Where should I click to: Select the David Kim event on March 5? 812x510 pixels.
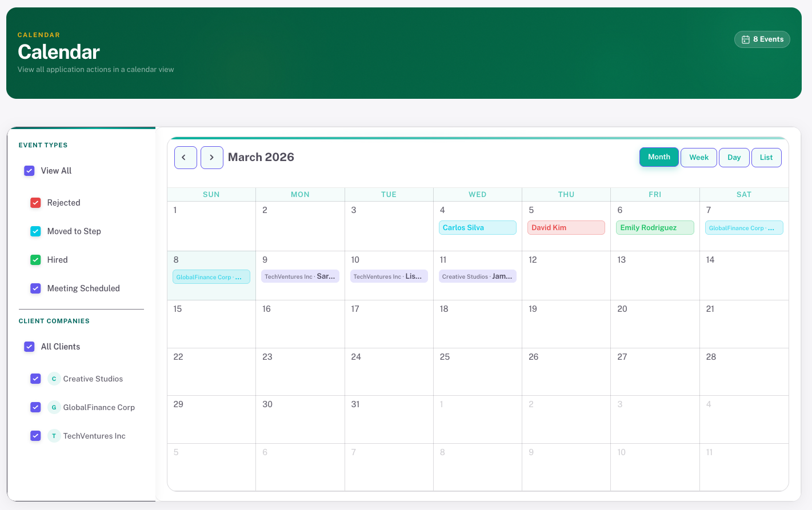click(566, 227)
